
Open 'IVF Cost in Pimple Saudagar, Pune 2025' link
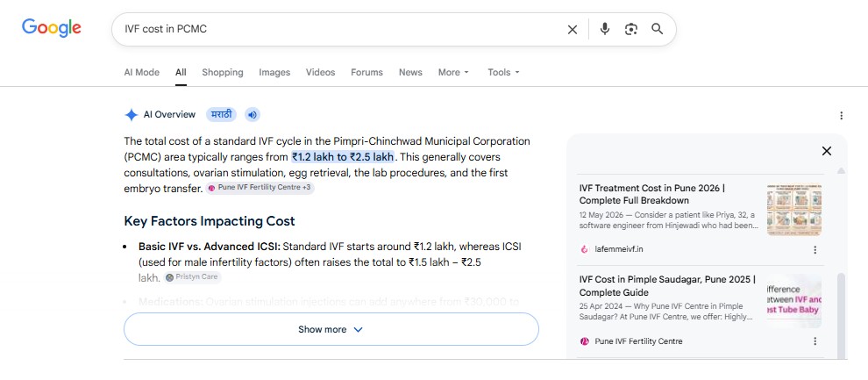tap(667, 286)
